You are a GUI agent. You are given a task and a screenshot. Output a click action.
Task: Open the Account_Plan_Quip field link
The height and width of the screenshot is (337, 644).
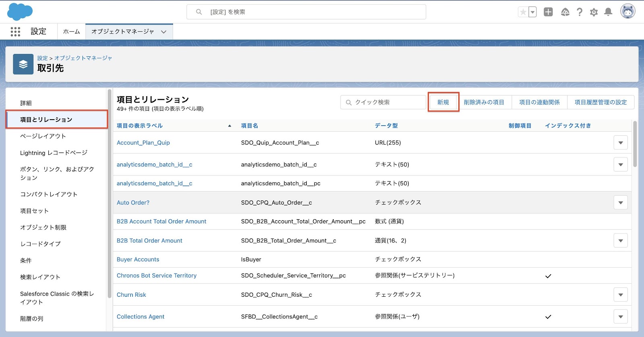143,143
